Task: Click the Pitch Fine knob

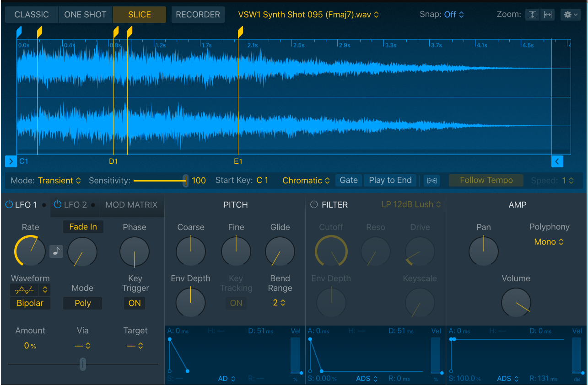Action: (x=236, y=251)
